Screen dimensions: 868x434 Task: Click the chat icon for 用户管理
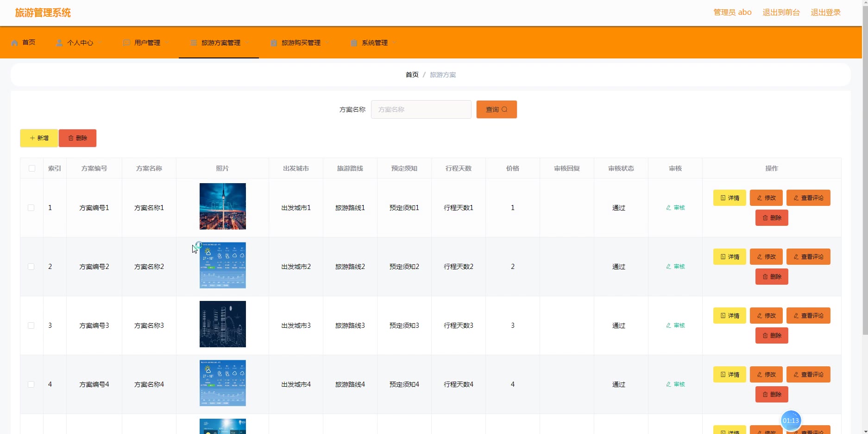tap(126, 43)
